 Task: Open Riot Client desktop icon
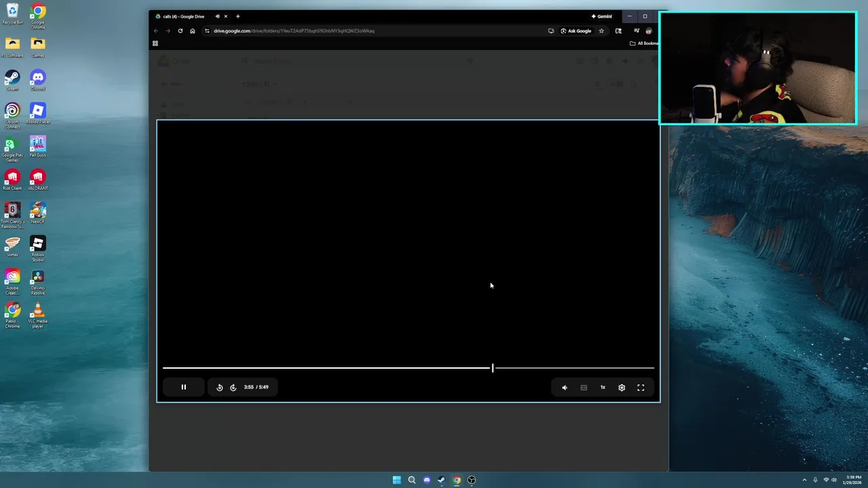tap(12, 180)
